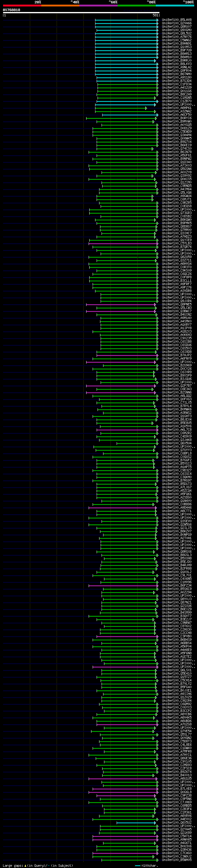Select hit UniRef100_Q2VA66

(x=176, y=23)
